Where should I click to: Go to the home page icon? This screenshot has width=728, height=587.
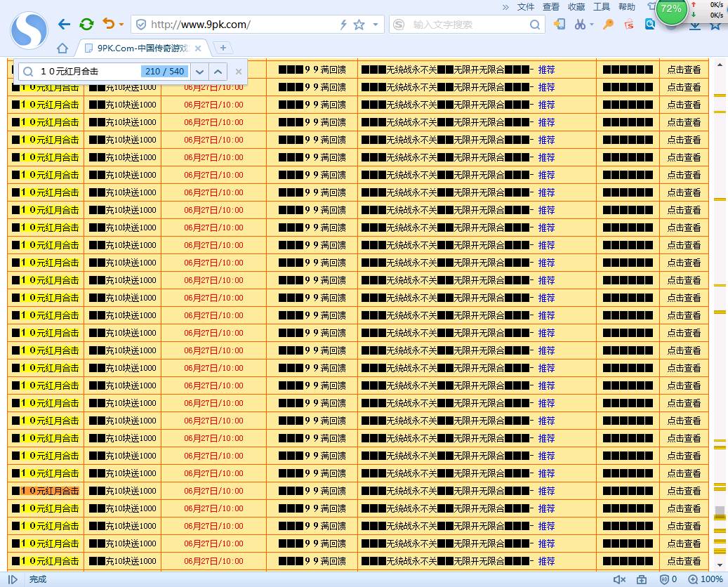pyautogui.click(x=62, y=48)
